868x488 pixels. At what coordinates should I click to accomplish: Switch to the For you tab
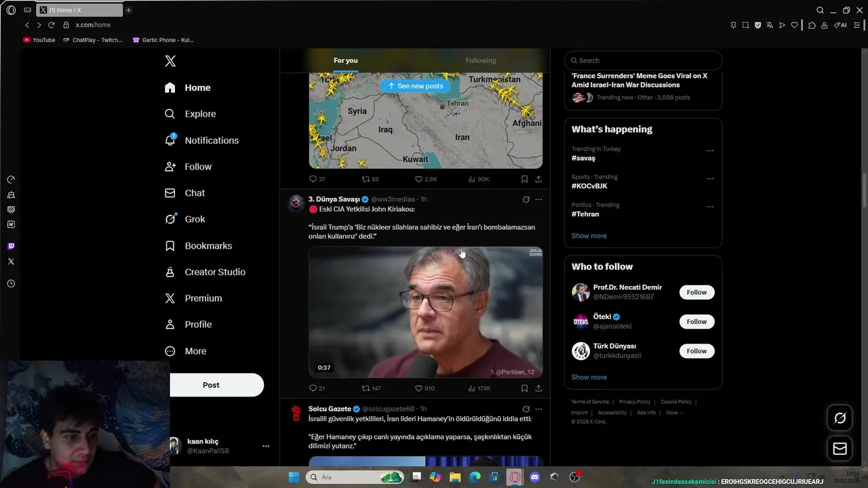(345, 60)
